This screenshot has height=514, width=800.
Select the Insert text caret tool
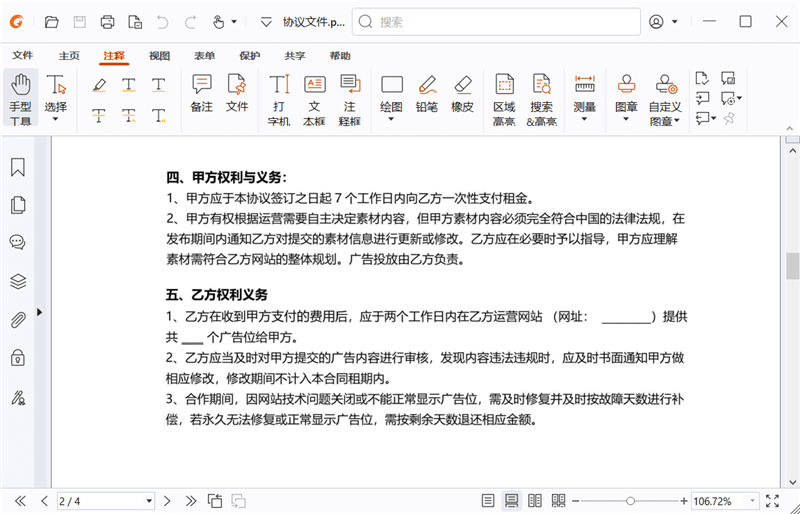pos(159,116)
